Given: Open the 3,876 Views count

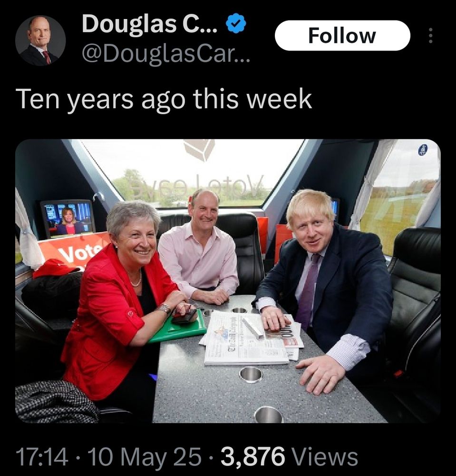Looking at the screenshot, I should [x=289, y=456].
